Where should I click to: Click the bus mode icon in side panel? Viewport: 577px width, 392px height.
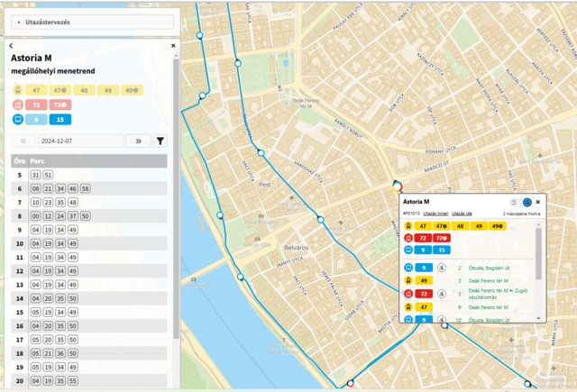[18, 120]
